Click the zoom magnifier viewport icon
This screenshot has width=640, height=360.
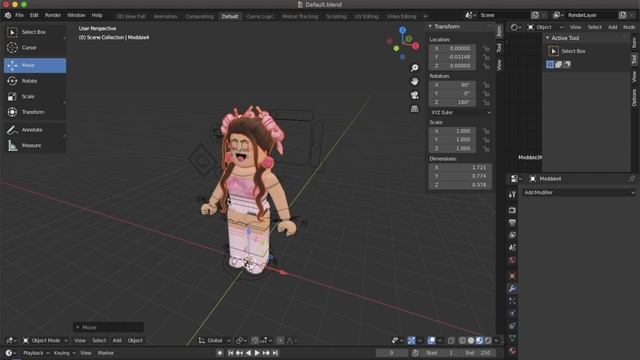coord(414,68)
